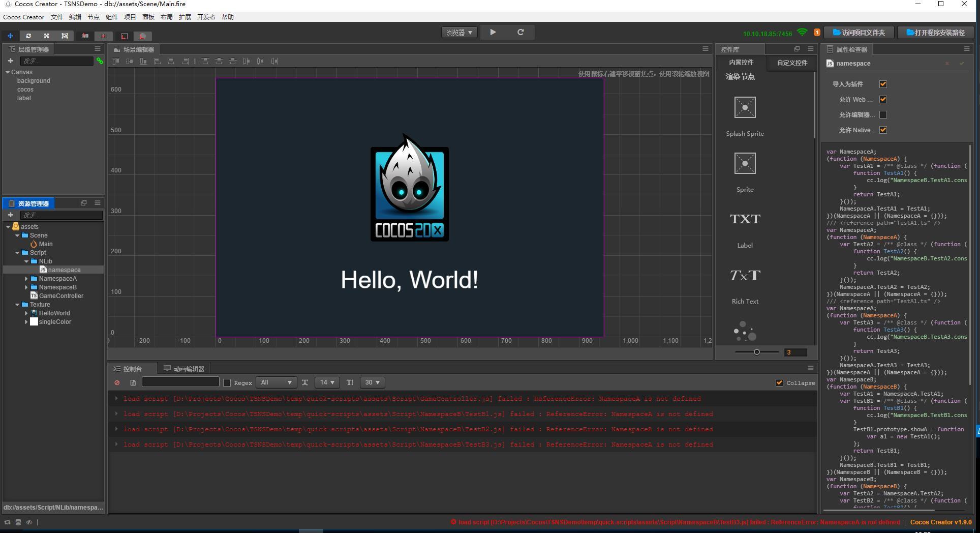
Task: Align selected nodes to left edge
Action: (x=158, y=61)
